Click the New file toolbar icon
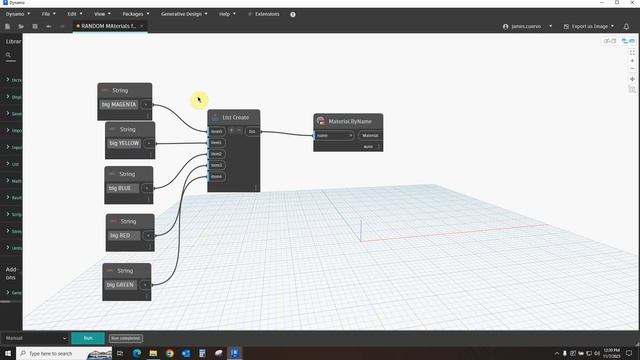This screenshot has width=640, height=360. [x=7, y=26]
